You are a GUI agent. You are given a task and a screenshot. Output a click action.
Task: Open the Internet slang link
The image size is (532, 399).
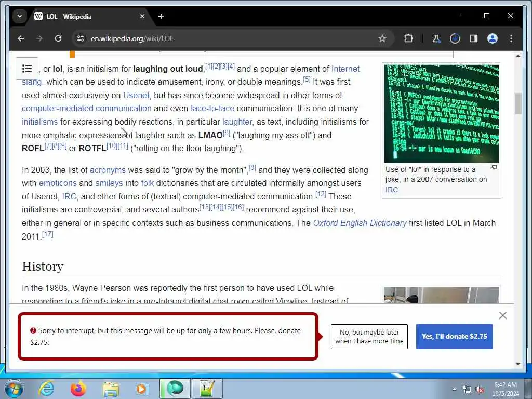345,69
